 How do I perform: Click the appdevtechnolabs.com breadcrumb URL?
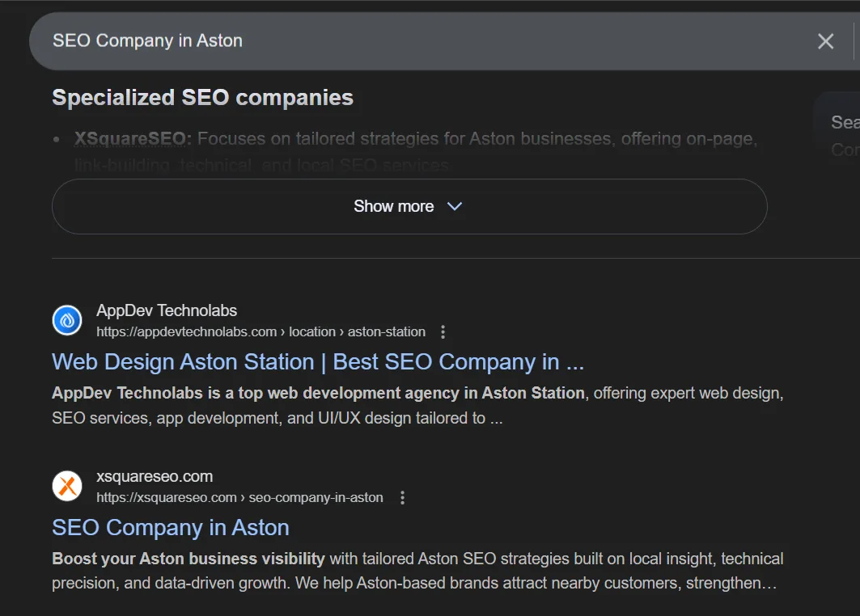(186, 331)
